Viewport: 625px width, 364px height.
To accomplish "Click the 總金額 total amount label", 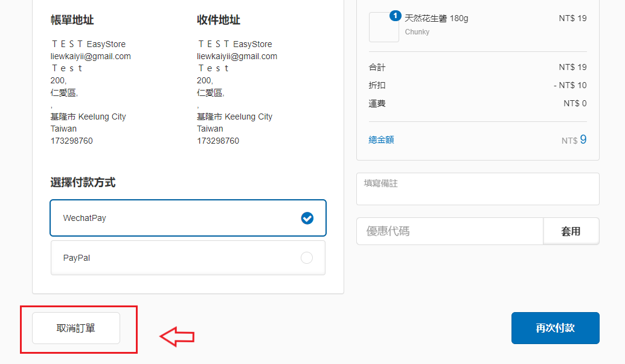I will pos(381,139).
